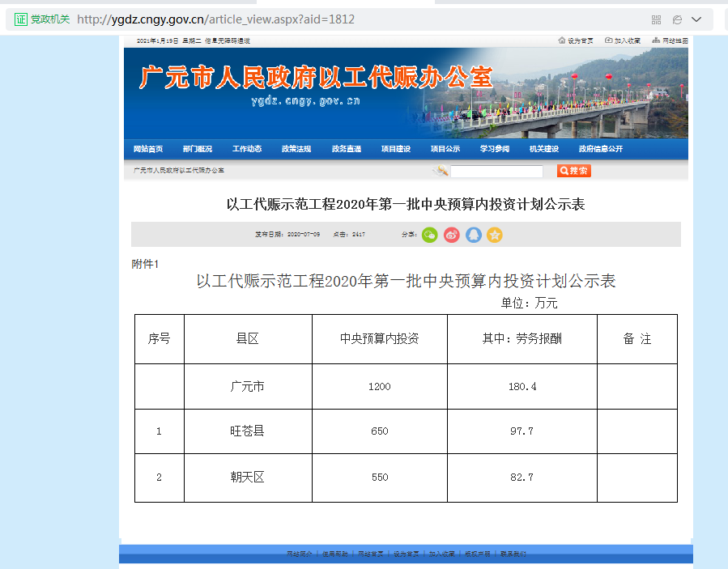Open the 学习参阅 navigation menu item
The image size is (728, 569).
pyautogui.click(x=495, y=149)
